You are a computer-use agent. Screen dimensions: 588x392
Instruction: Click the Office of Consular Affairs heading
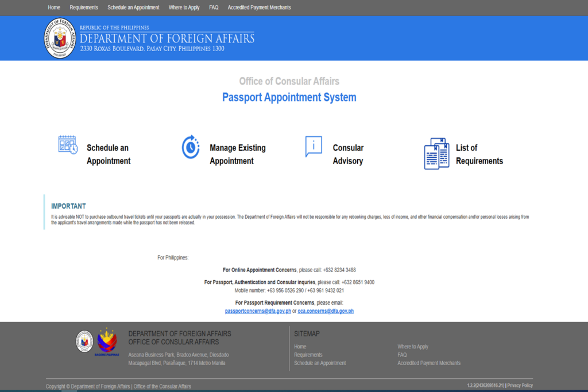289,81
